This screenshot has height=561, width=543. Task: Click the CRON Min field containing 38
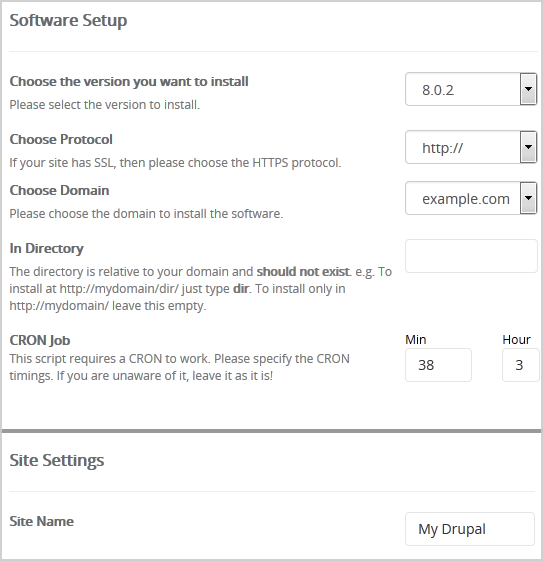pyautogui.click(x=438, y=365)
